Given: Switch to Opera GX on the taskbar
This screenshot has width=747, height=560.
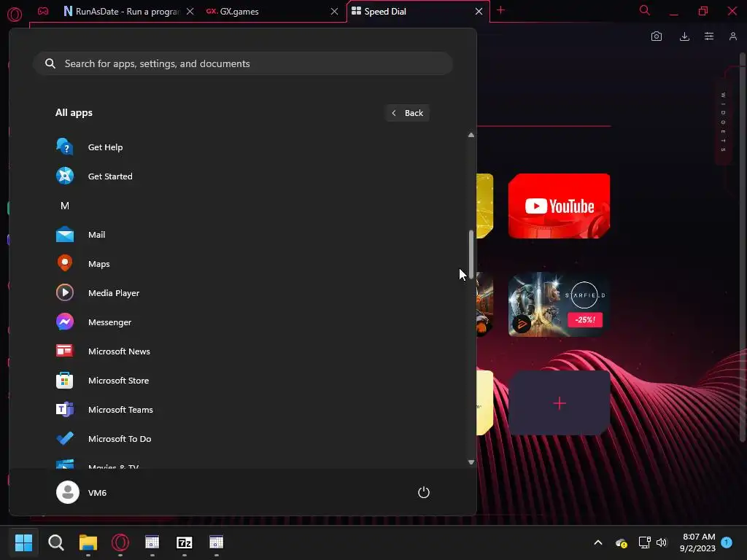Looking at the screenshot, I should (x=120, y=542).
